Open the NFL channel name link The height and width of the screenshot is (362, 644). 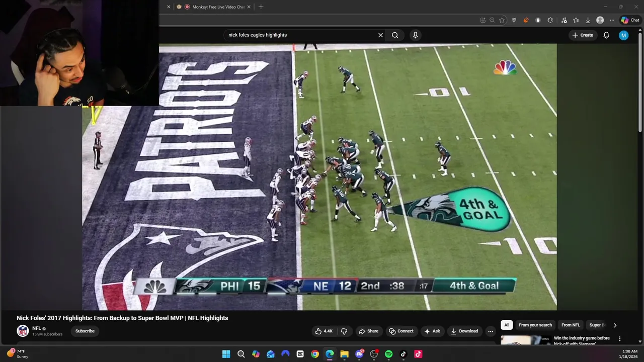click(x=36, y=328)
